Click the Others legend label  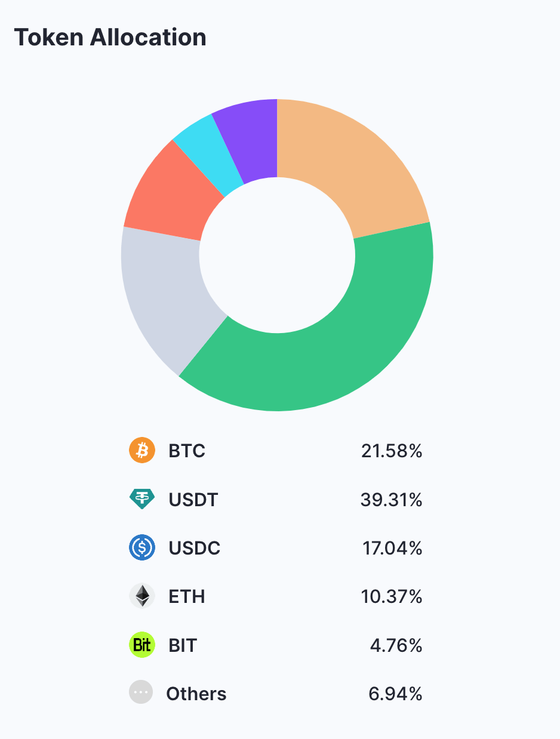coord(196,694)
